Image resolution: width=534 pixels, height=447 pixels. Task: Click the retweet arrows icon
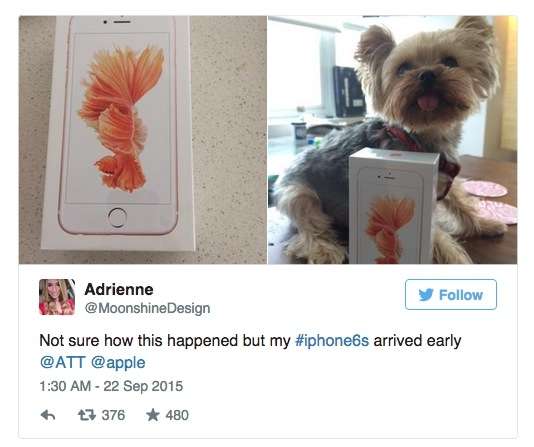click(86, 415)
